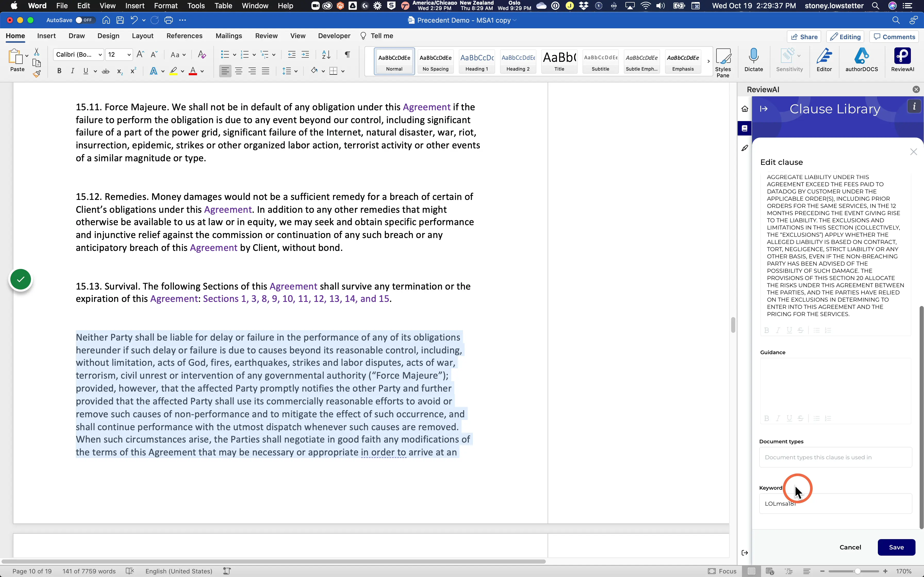The height and width of the screenshot is (577, 924).
Task: Save the edited clause
Action: click(896, 547)
